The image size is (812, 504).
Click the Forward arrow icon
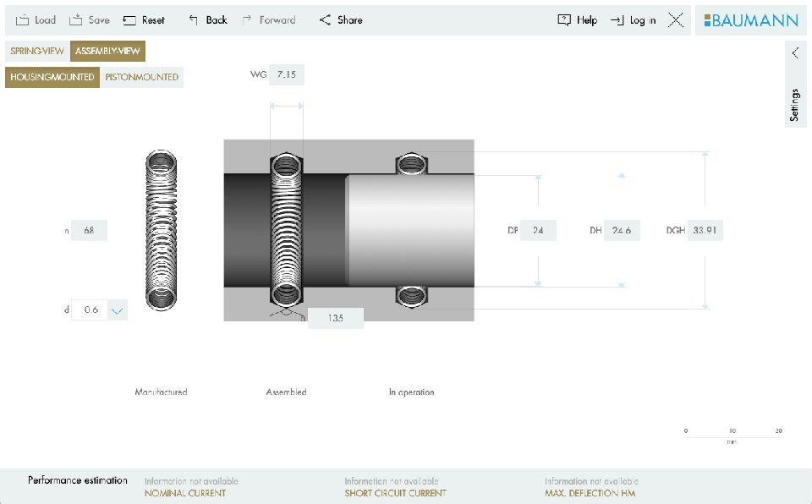(x=247, y=19)
